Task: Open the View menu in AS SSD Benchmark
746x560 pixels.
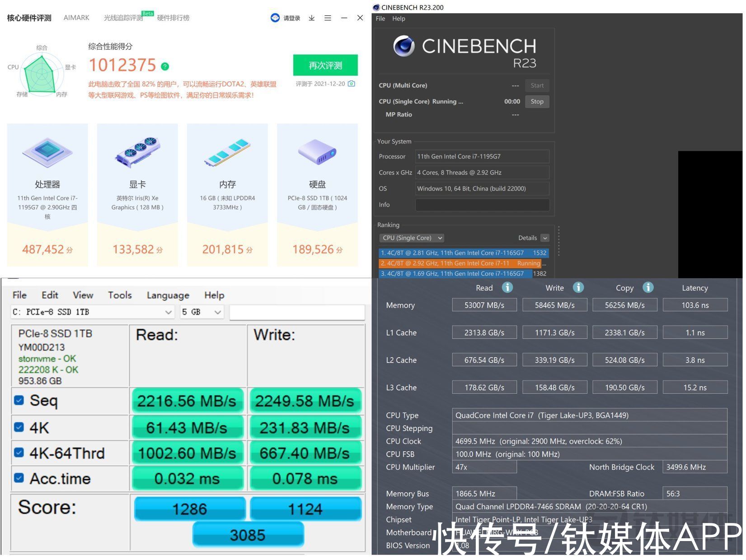Action: (x=83, y=295)
